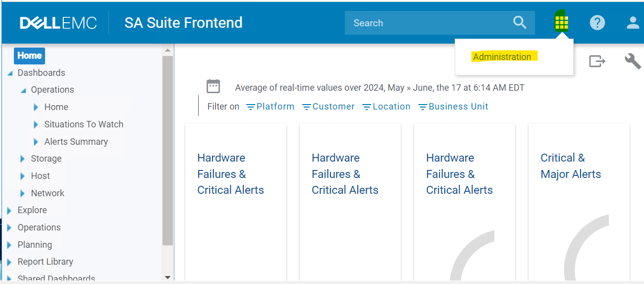Open the help question mark icon
The height and width of the screenshot is (284, 644).
point(597,23)
